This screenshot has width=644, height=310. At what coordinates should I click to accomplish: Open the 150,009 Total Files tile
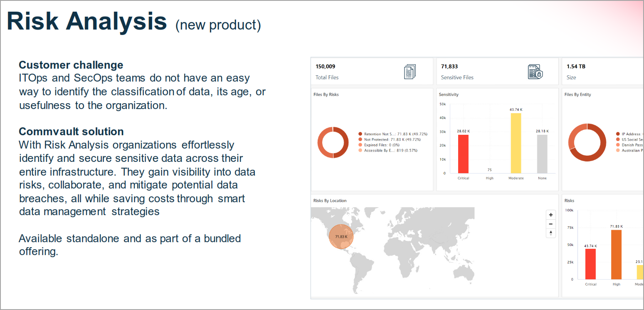coord(372,72)
